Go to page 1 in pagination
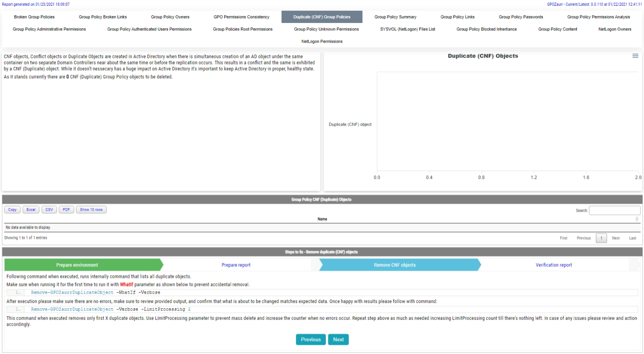644x354 pixels. (601, 238)
